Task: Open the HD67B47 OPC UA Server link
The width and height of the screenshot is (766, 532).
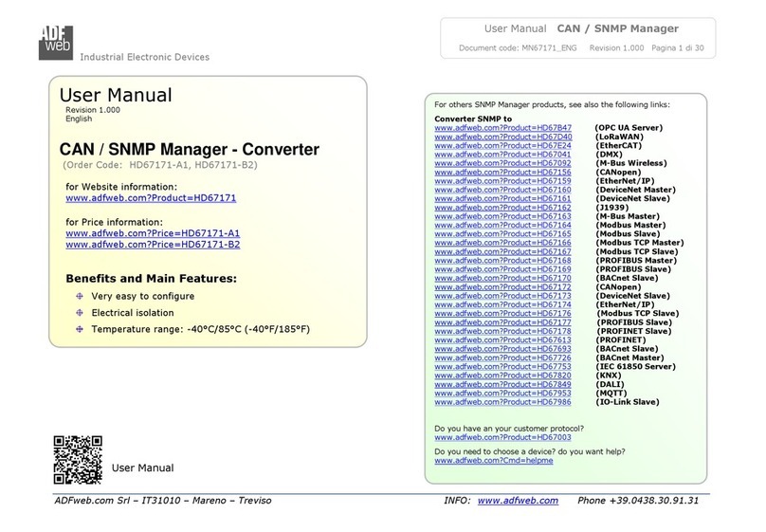Action: pyautogui.click(x=502, y=127)
